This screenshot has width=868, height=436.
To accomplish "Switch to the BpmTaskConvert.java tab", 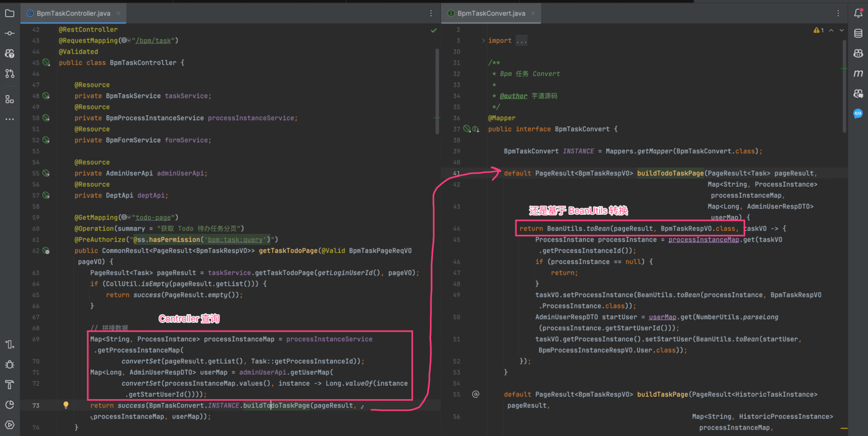I will pos(490,14).
